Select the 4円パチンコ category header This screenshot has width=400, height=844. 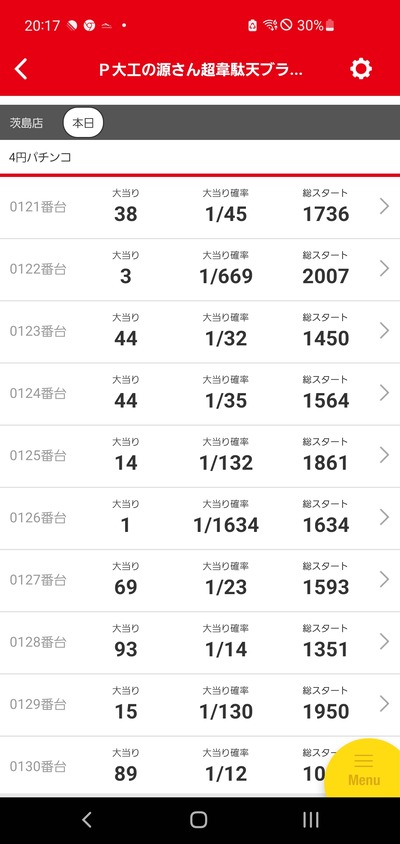pyautogui.click(x=40, y=158)
